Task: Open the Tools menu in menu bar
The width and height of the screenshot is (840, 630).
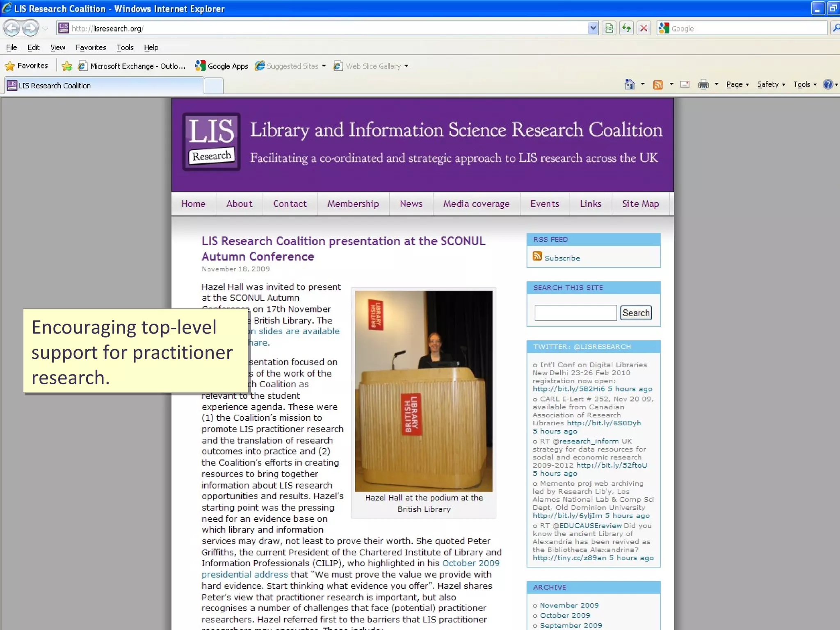Action: [x=125, y=48]
